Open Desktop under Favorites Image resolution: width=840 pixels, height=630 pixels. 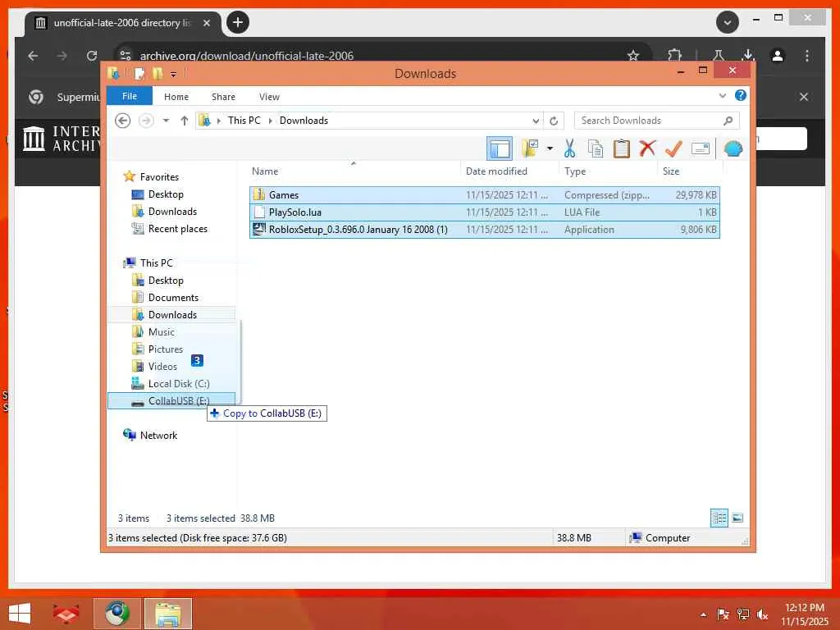[166, 194]
